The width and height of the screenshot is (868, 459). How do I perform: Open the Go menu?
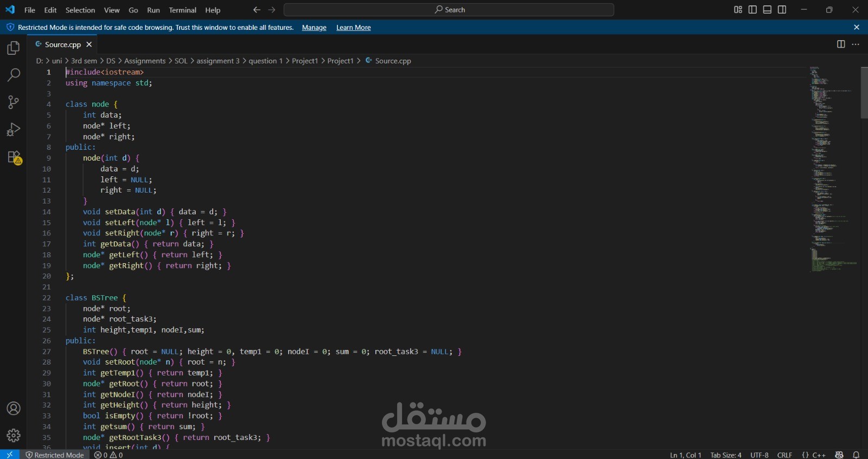coord(133,10)
